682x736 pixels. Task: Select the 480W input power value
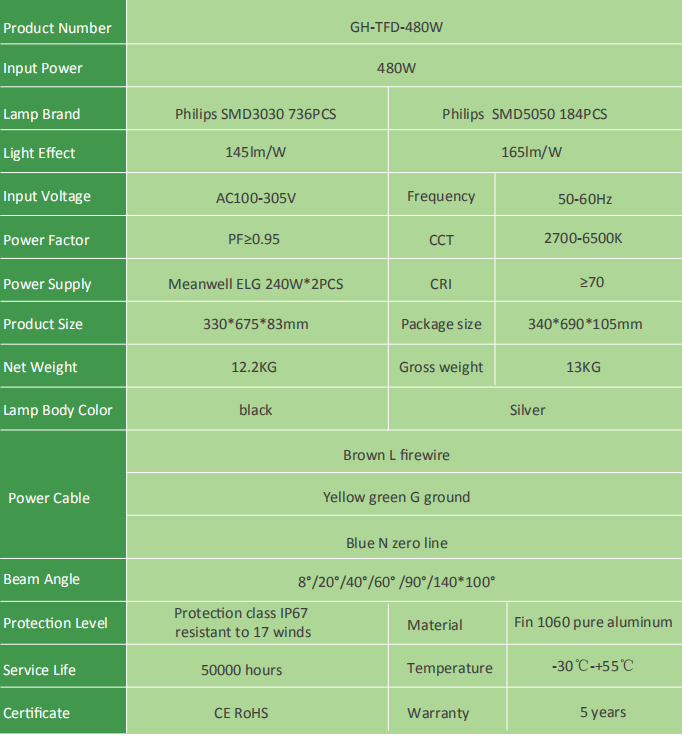coord(404,66)
